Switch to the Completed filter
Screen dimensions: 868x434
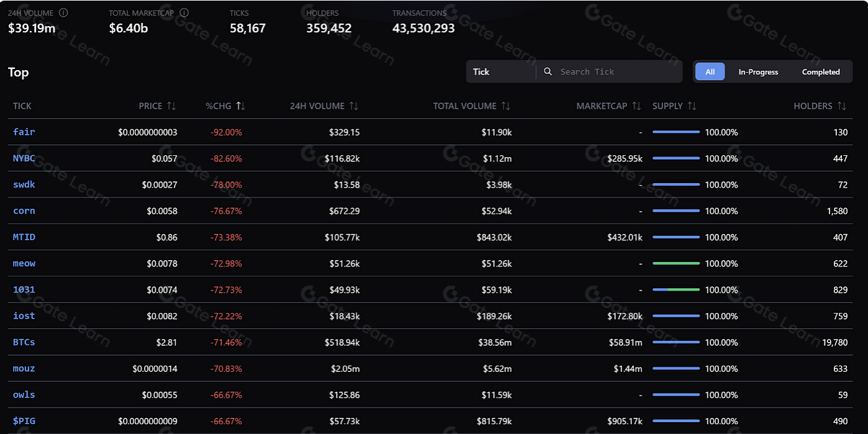[x=820, y=72]
